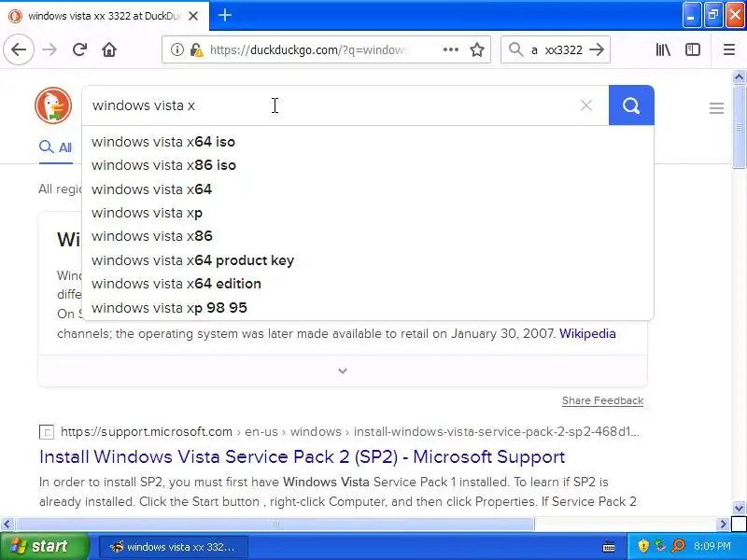
Task: Submit browser search box with the arrow
Action: (597, 49)
